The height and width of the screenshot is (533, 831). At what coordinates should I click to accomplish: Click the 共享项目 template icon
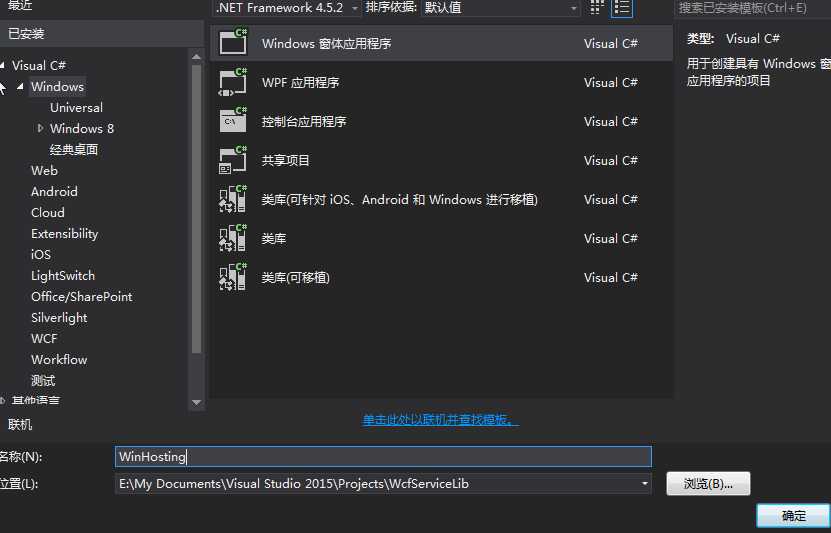pyautogui.click(x=233, y=160)
